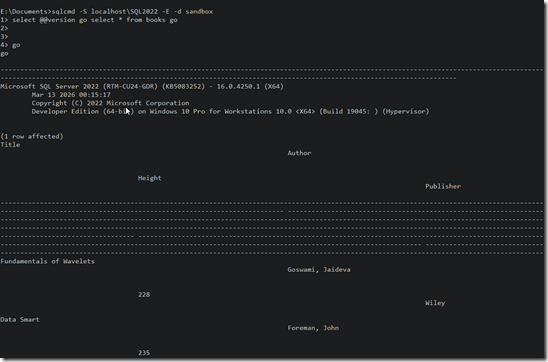
Task: Click the height value '235'
Action: point(144,353)
